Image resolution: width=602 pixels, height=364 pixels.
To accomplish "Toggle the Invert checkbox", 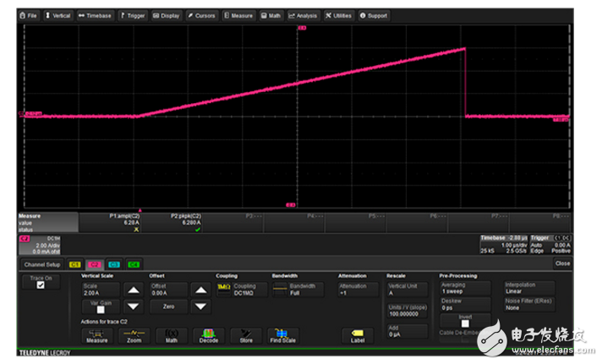I will point(463,322).
